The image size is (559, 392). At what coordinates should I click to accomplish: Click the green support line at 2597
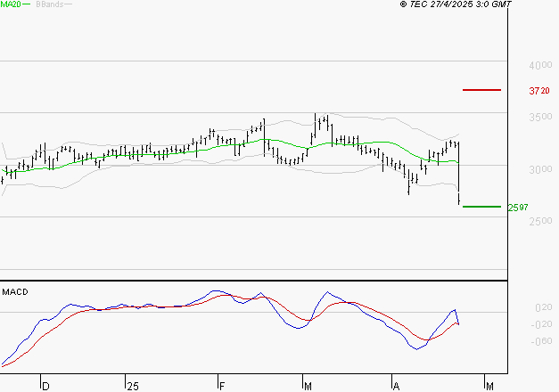point(481,207)
